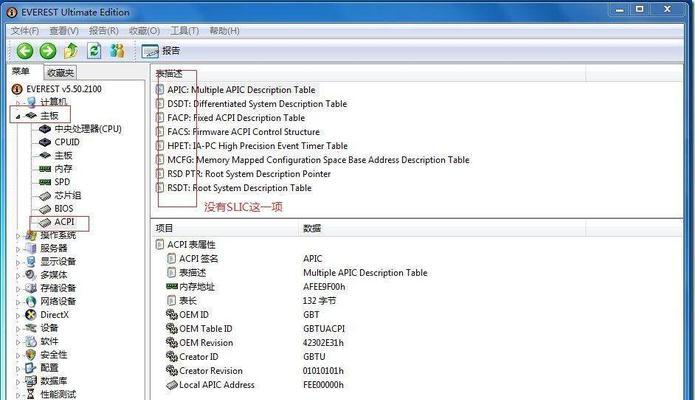Move up one level using up-arrow icon
Image resolution: width=695 pixels, height=400 pixels.
tap(71, 51)
